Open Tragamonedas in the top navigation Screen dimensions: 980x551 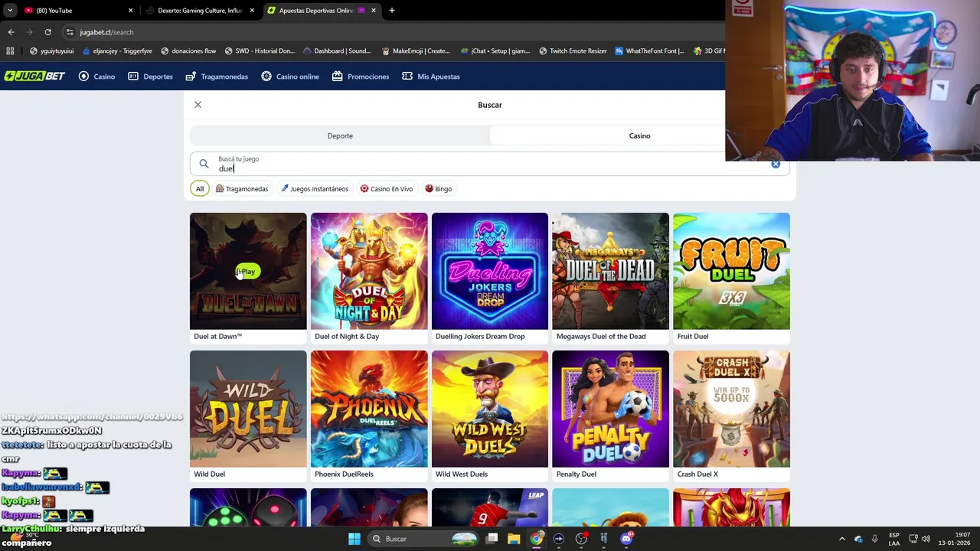217,77
